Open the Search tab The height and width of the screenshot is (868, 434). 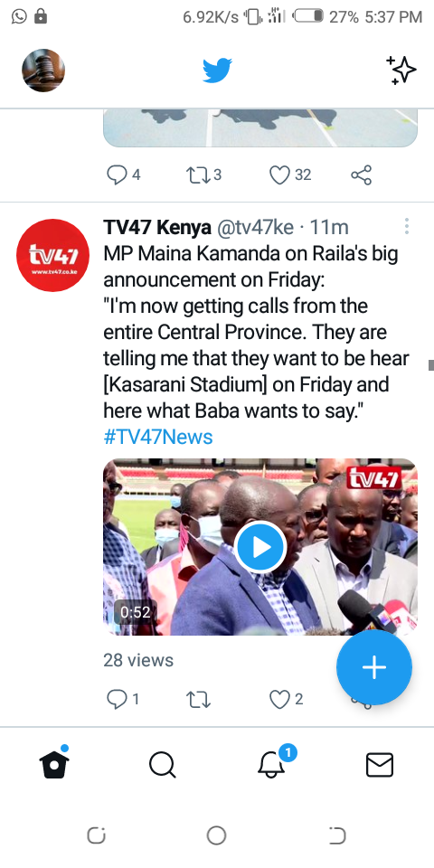163,765
